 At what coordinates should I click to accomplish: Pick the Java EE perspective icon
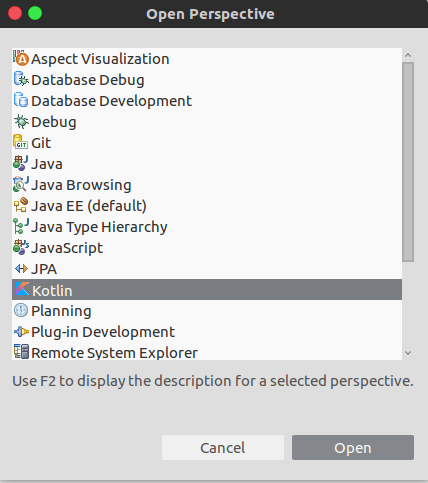tap(21, 205)
